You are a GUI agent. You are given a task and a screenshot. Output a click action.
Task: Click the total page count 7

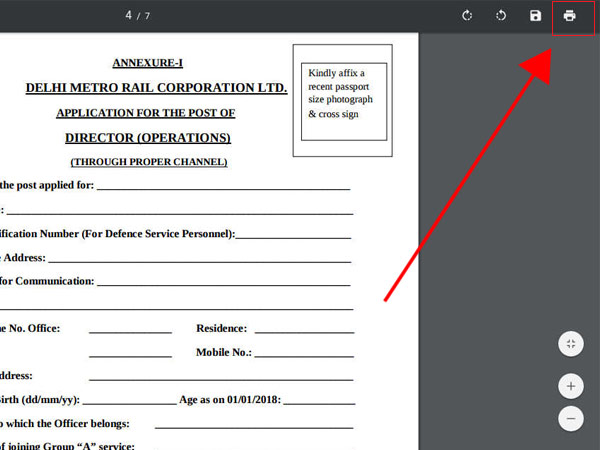[147, 16]
